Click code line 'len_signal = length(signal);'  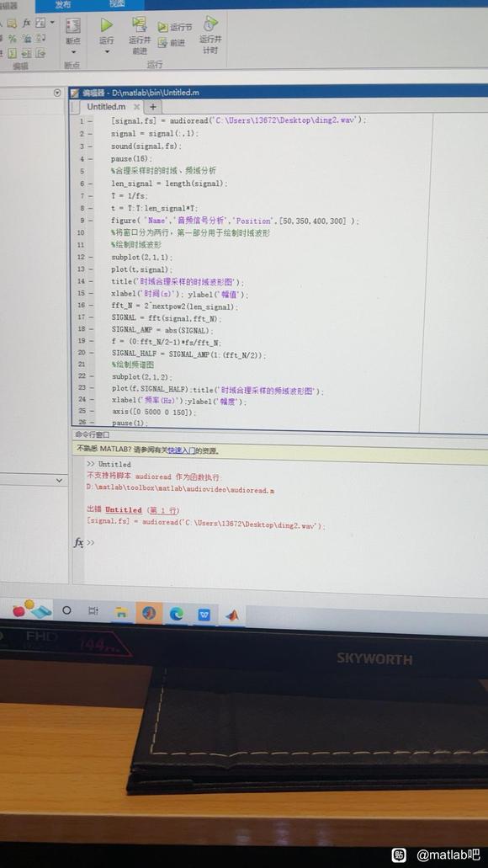click(x=169, y=184)
